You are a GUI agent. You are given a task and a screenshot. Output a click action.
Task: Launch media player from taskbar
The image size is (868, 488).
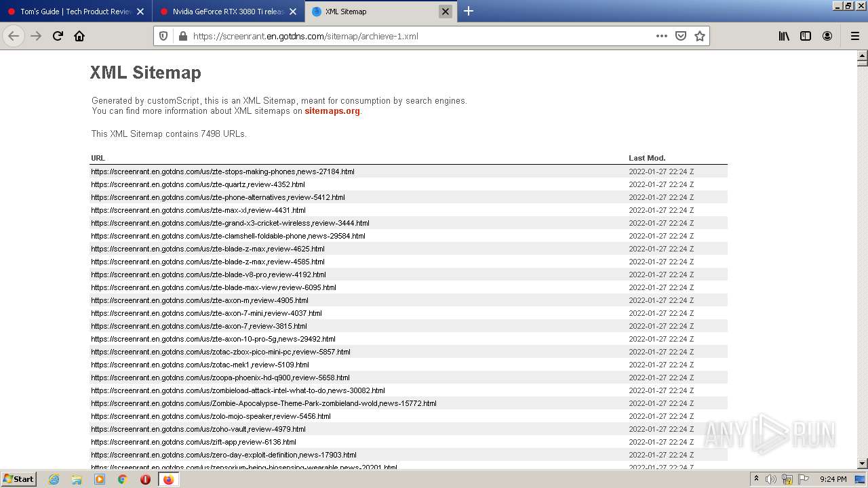click(x=100, y=479)
